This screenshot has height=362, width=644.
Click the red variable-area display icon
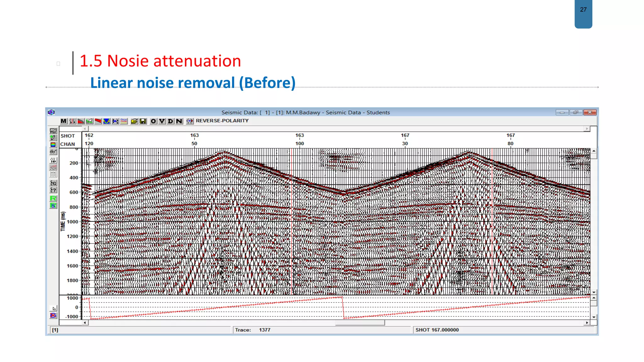(x=81, y=121)
